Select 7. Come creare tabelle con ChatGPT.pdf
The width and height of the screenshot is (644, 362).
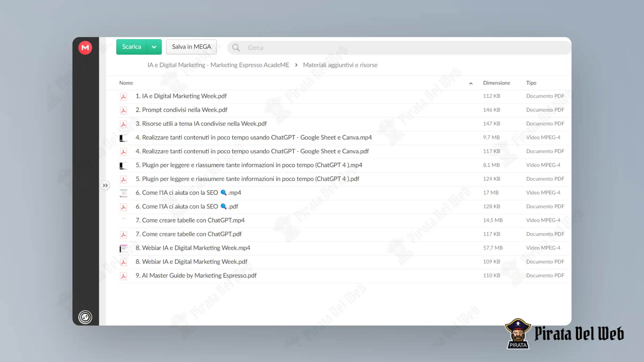(189, 234)
